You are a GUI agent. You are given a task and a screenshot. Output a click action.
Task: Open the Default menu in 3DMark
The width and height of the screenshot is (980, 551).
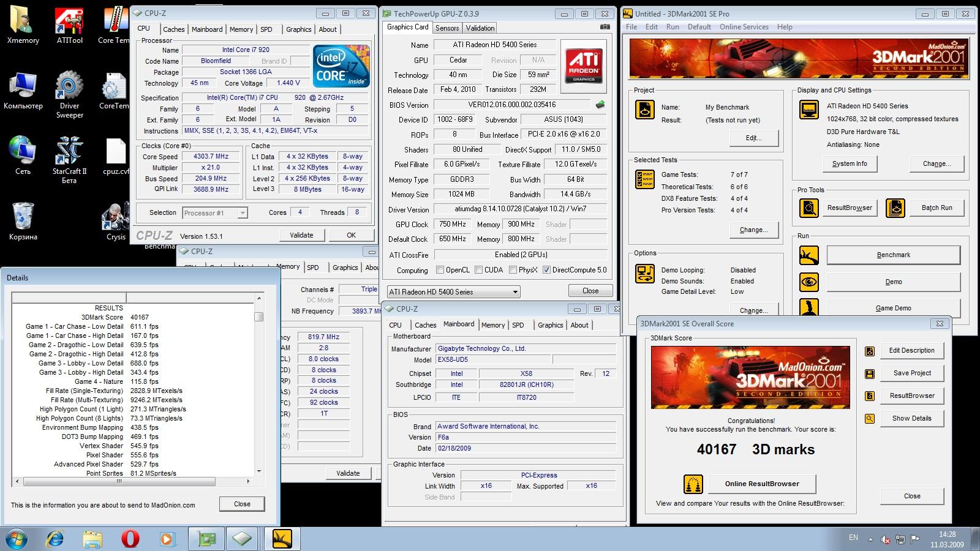(x=699, y=27)
